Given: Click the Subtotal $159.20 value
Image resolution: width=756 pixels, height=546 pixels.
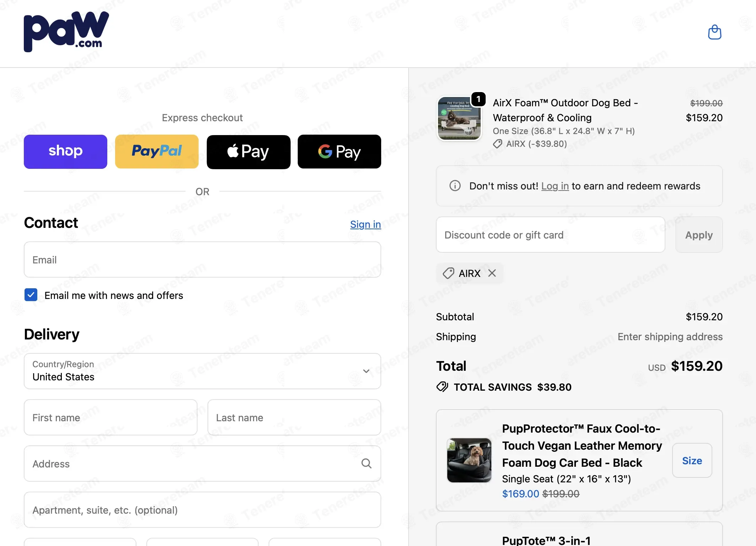Looking at the screenshot, I should tap(704, 317).
